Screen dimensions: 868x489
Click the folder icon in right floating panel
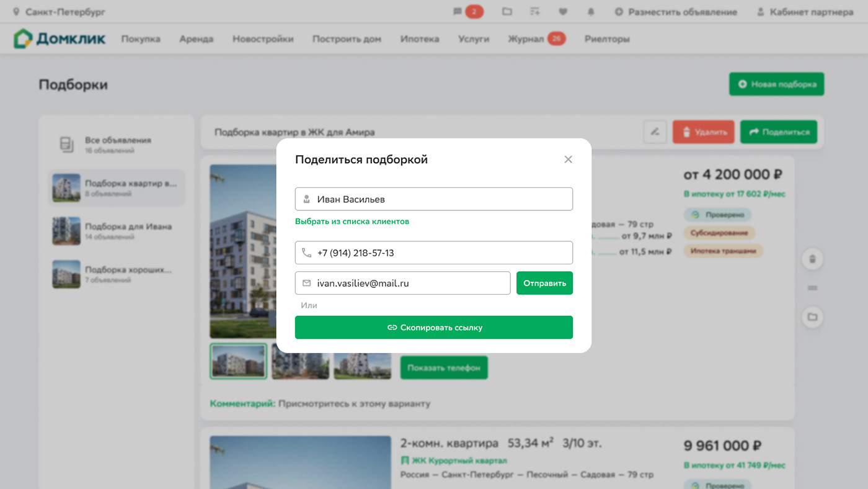pos(812,317)
